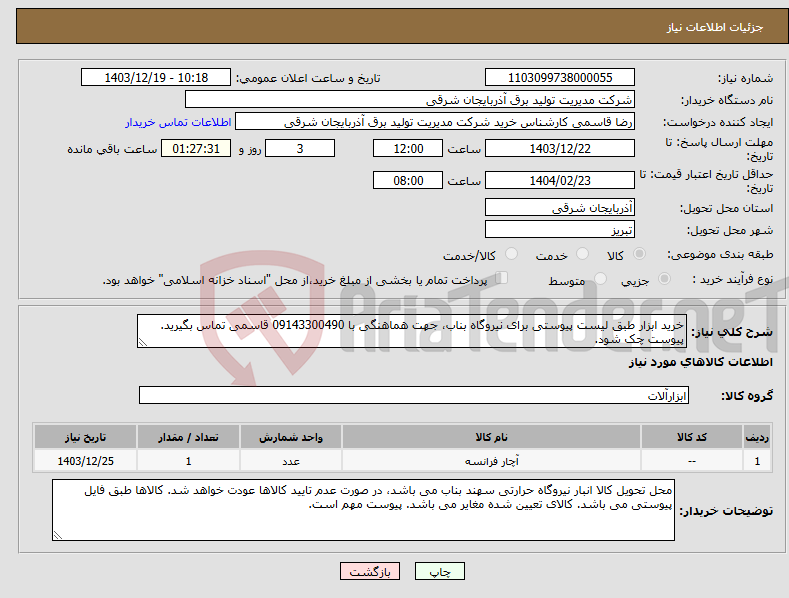This screenshot has width=789, height=598.
Task: Click the need number field 1103099738000055
Action: click(x=560, y=78)
